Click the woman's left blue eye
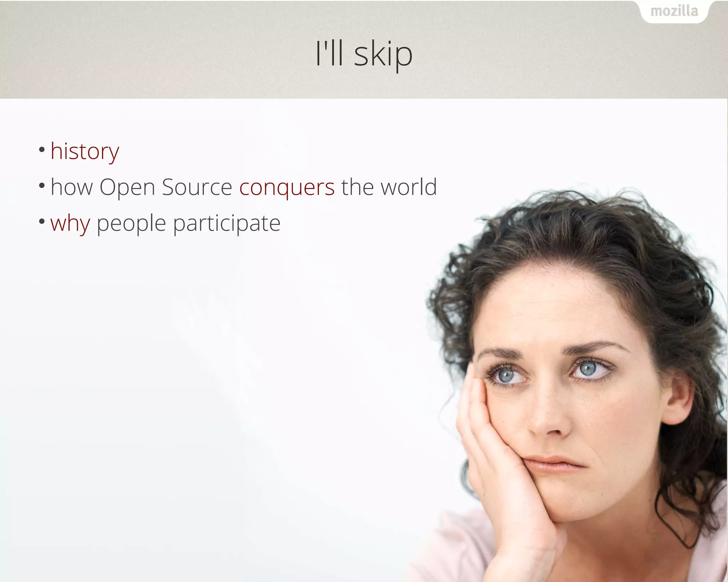The image size is (728, 582). (x=505, y=376)
